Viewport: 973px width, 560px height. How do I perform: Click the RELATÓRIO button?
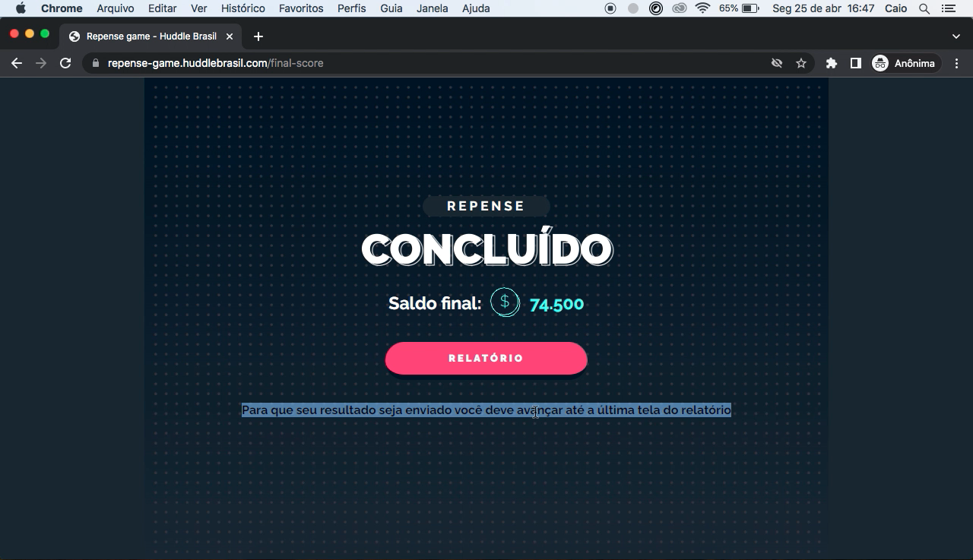pos(486,358)
